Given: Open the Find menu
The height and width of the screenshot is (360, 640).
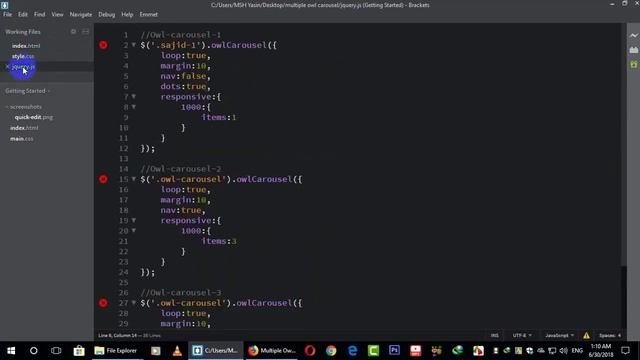Looking at the screenshot, I should tap(39, 14).
